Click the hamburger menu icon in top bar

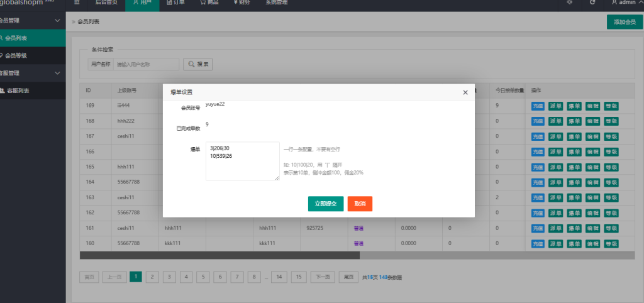point(77,3)
